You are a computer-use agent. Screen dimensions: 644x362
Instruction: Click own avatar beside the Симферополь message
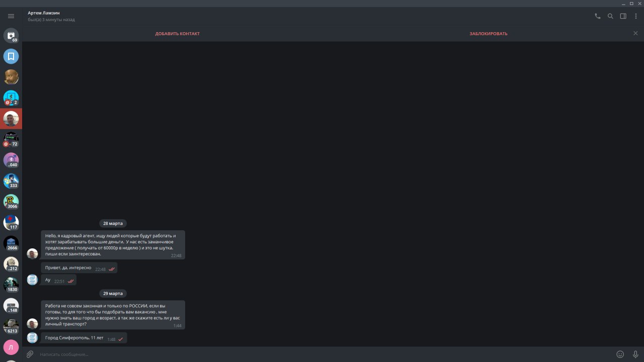tap(32, 338)
